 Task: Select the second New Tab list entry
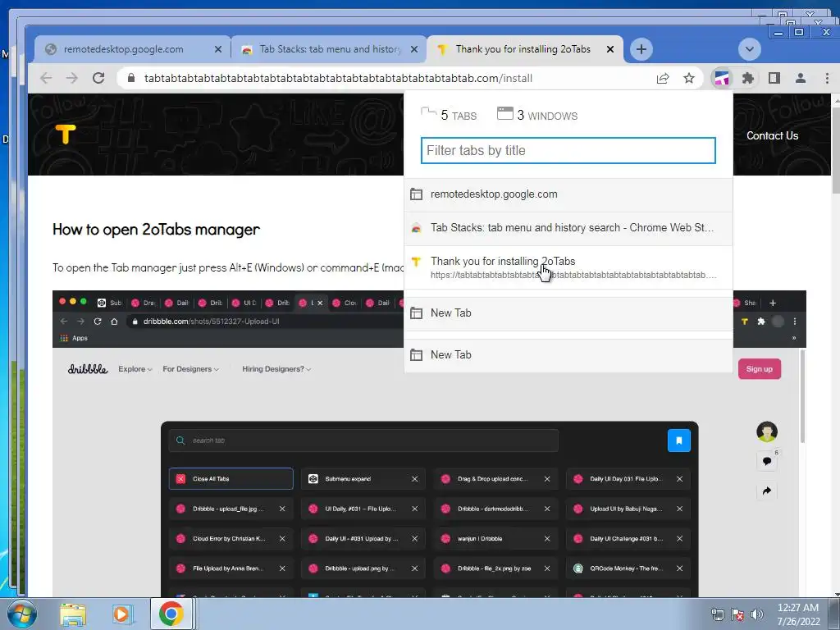(568, 355)
